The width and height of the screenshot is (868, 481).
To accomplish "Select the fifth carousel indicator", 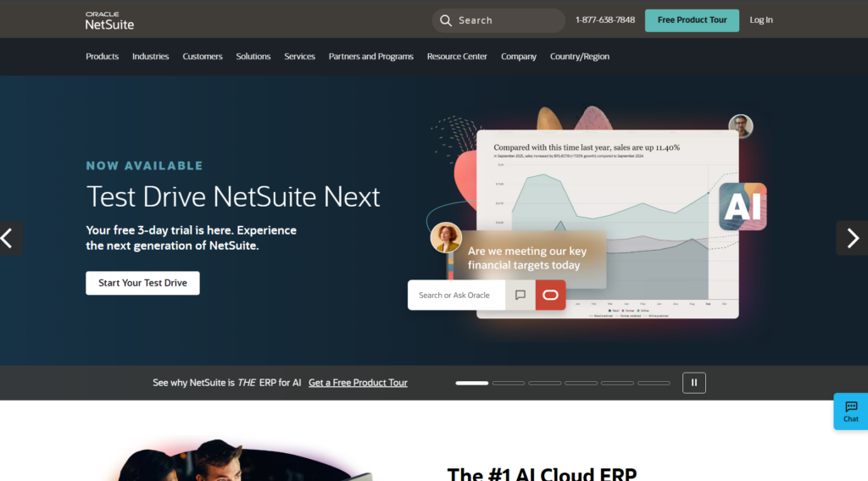I will [x=617, y=383].
